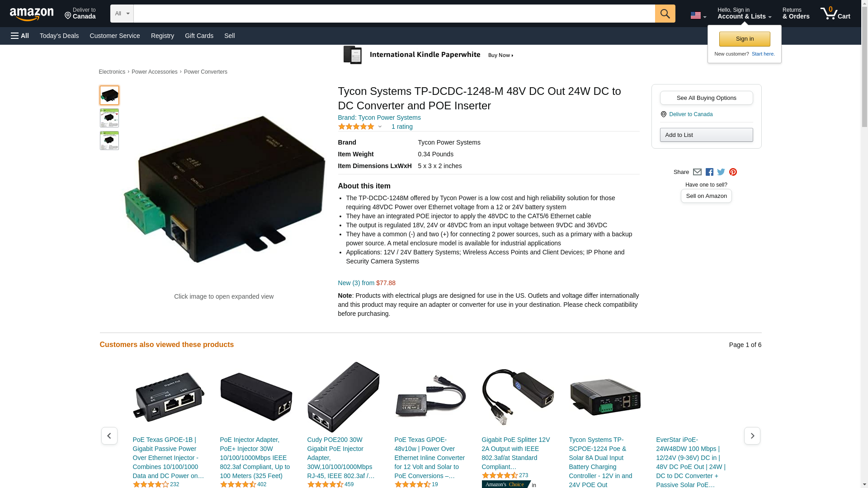Click the search magnifier button
This screenshot has width=868, height=488.
point(665,14)
